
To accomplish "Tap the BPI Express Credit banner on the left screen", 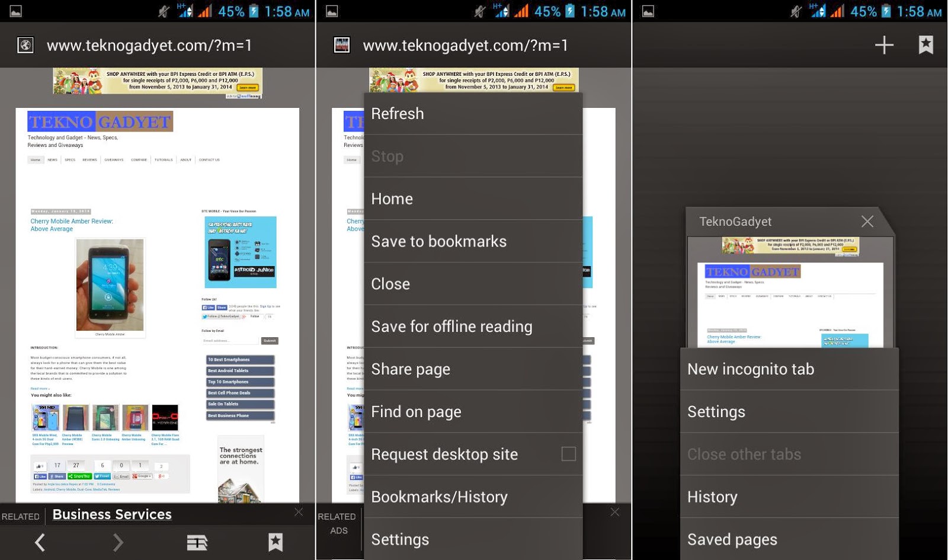I will coord(158,81).
